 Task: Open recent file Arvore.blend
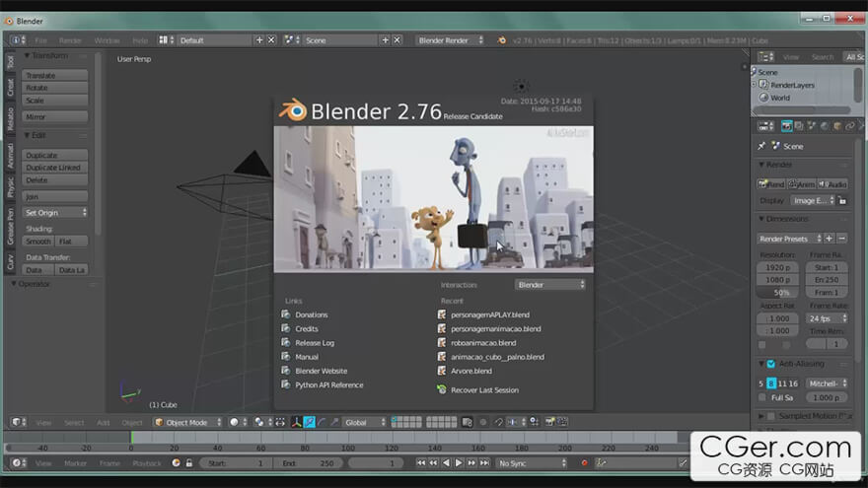[471, 371]
